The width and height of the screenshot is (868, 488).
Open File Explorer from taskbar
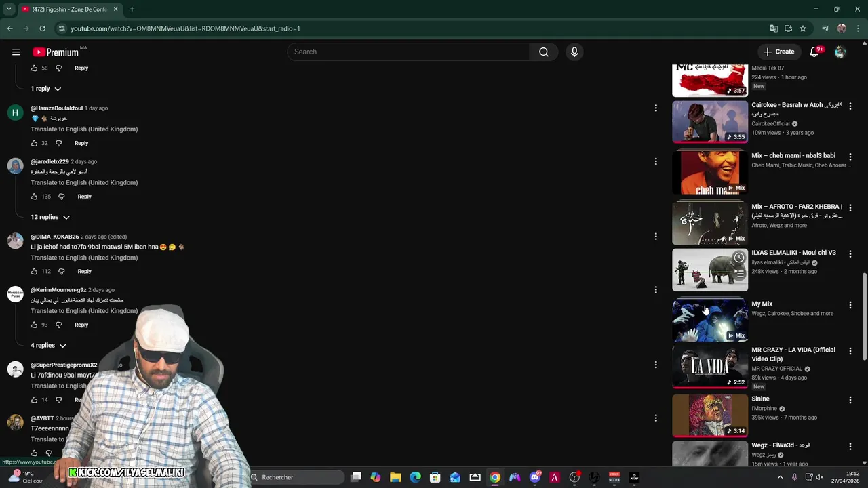click(395, 477)
